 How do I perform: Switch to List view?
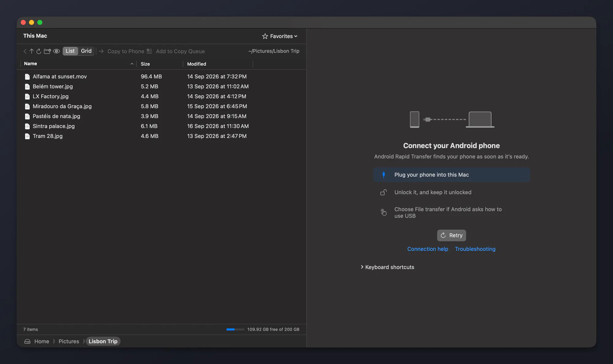70,51
